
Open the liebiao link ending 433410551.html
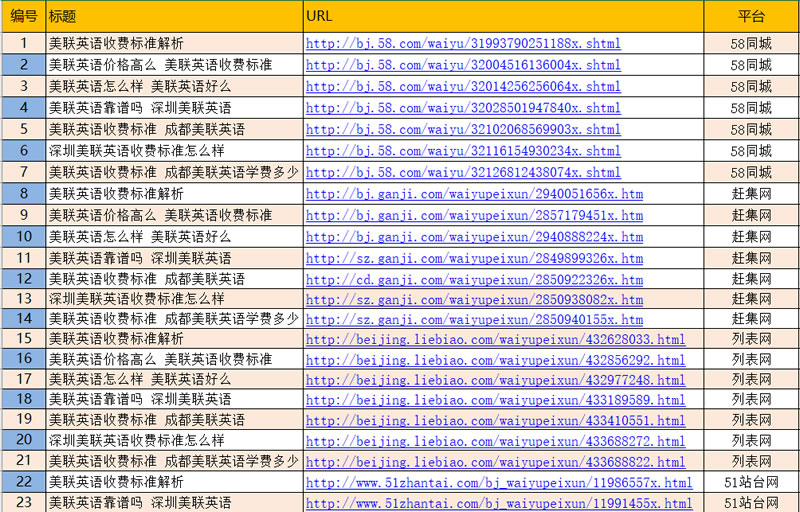495,420
